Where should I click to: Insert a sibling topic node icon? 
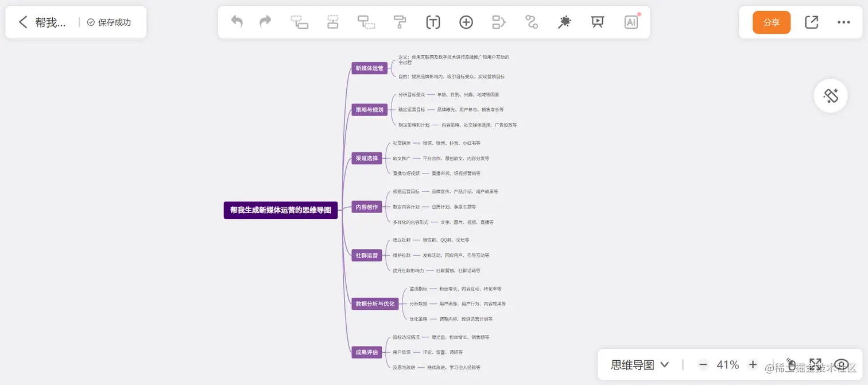(x=333, y=22)
